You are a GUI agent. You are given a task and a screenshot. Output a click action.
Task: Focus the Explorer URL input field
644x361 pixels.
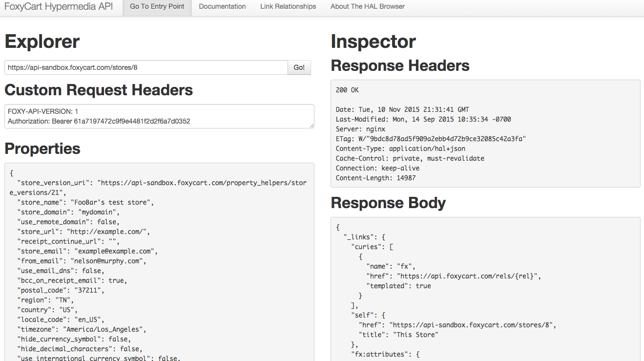tap(146, 67)
